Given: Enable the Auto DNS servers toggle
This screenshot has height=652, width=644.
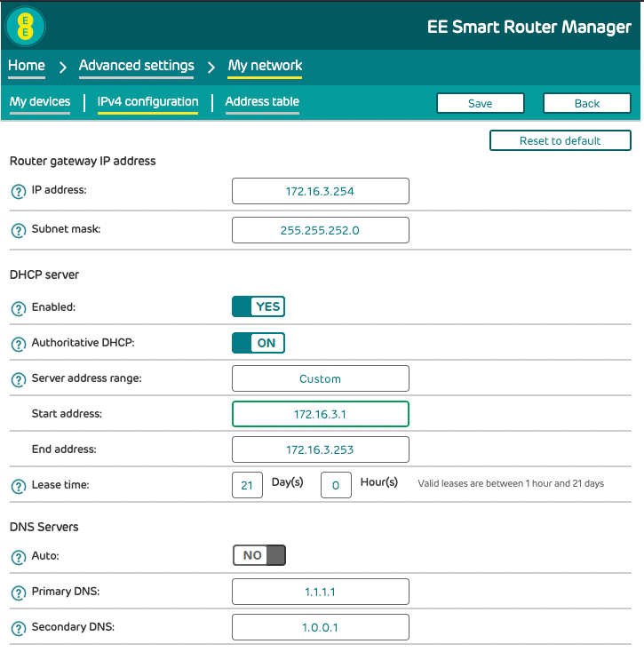Looking at the screenshot, I should [258, 555].
